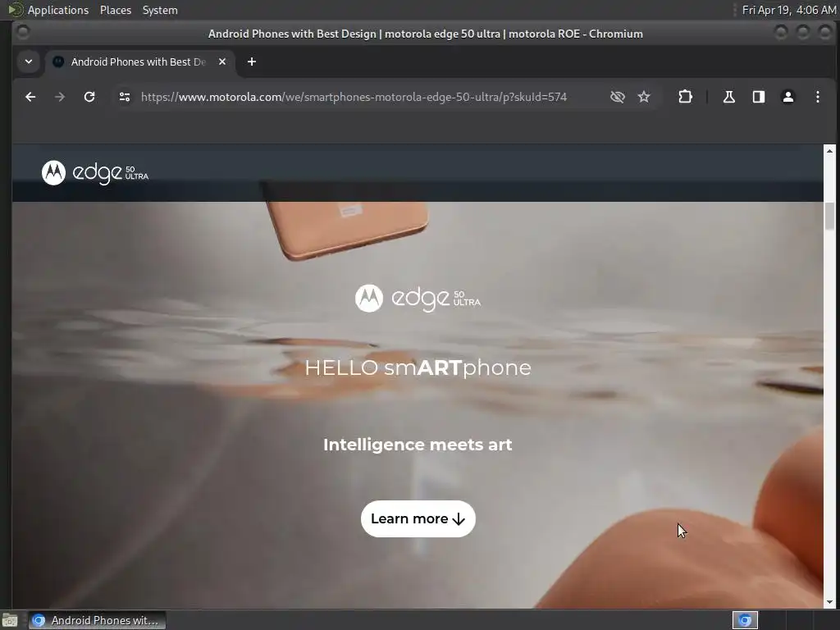Click the forward navigation arrow

(60, 97)
